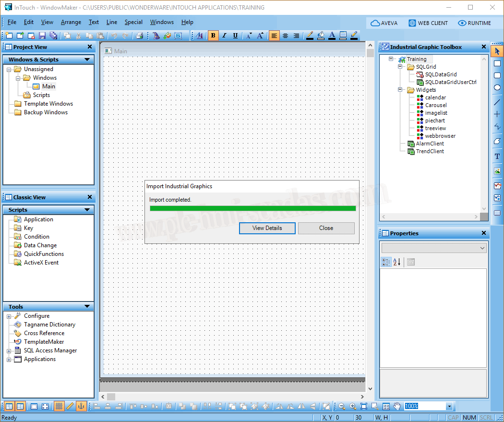Collapse the Widgets folder in the toolbox

point(400,90)
